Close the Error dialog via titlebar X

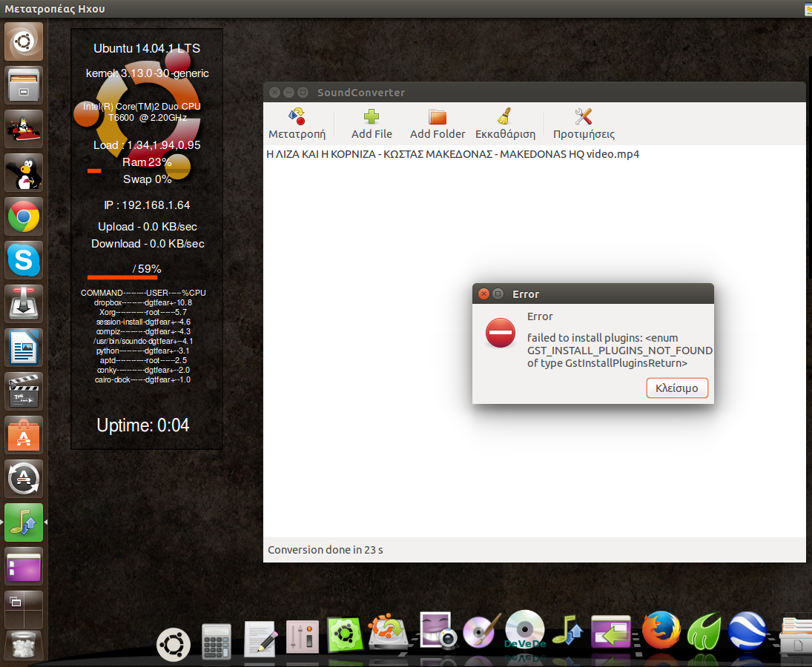click(483, 293)
